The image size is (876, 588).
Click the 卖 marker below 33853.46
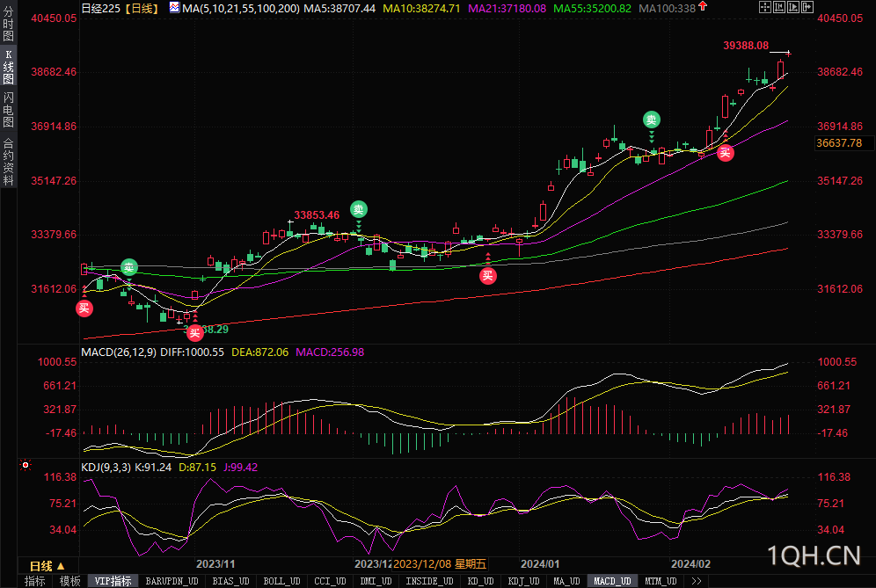click(359, 209)
